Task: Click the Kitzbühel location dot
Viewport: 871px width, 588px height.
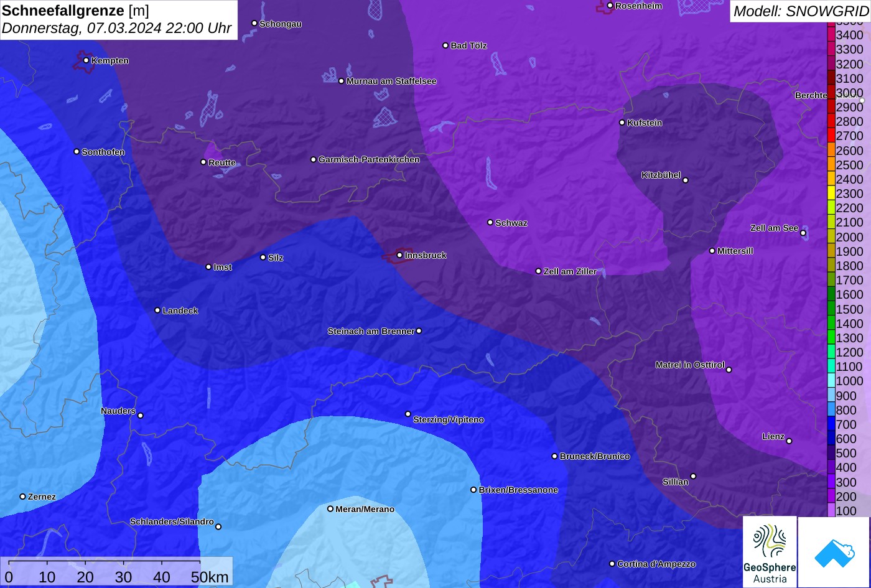Action: coord(686,180)
